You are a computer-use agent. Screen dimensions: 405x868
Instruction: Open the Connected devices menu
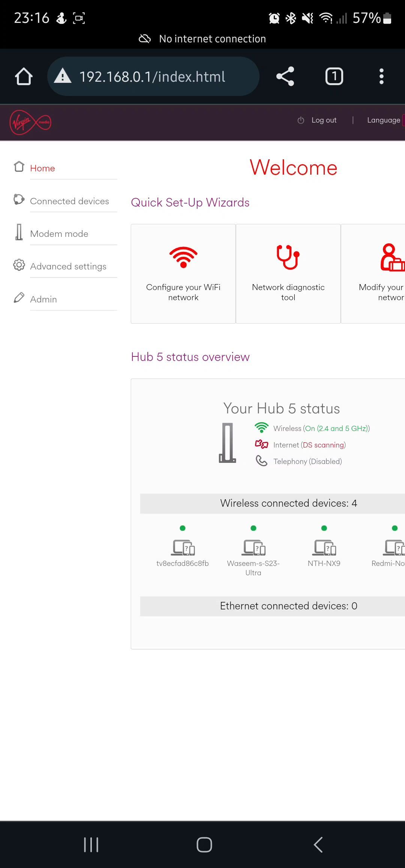pos(69,201)
